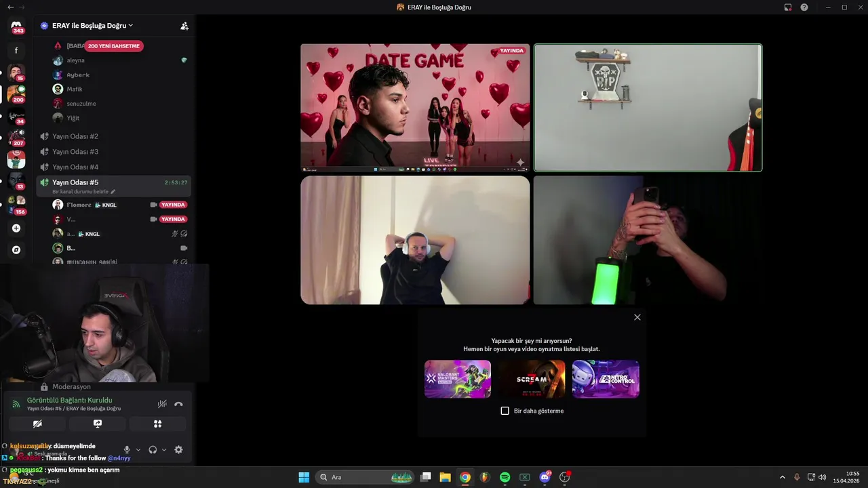Start the Scream activity card

(532, 379)
